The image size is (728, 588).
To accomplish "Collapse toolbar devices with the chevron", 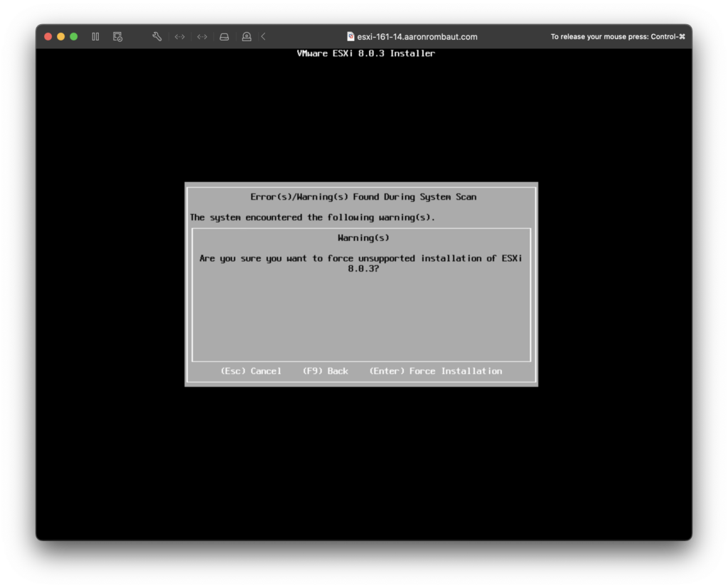I will pyautogui.click(x=263, y=36).
